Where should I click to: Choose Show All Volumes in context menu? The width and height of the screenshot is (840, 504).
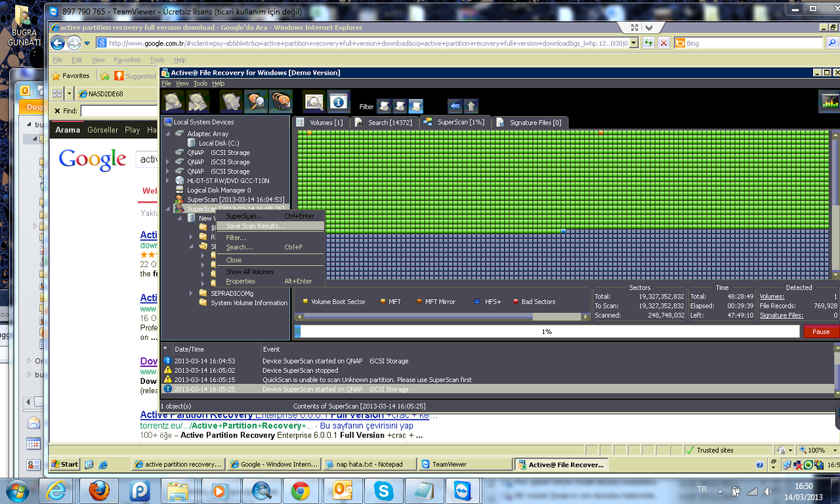coord(270,272)
